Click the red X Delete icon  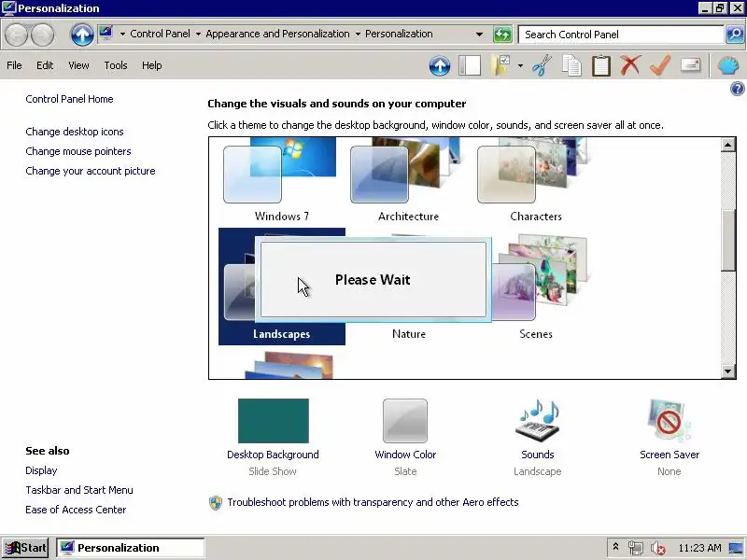[x=630, y=64]
